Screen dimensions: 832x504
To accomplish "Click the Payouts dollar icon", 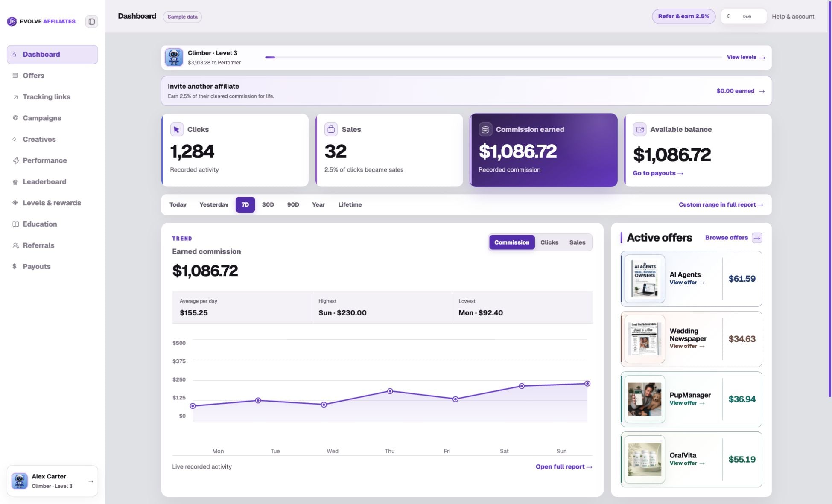I will click(15, 266).
